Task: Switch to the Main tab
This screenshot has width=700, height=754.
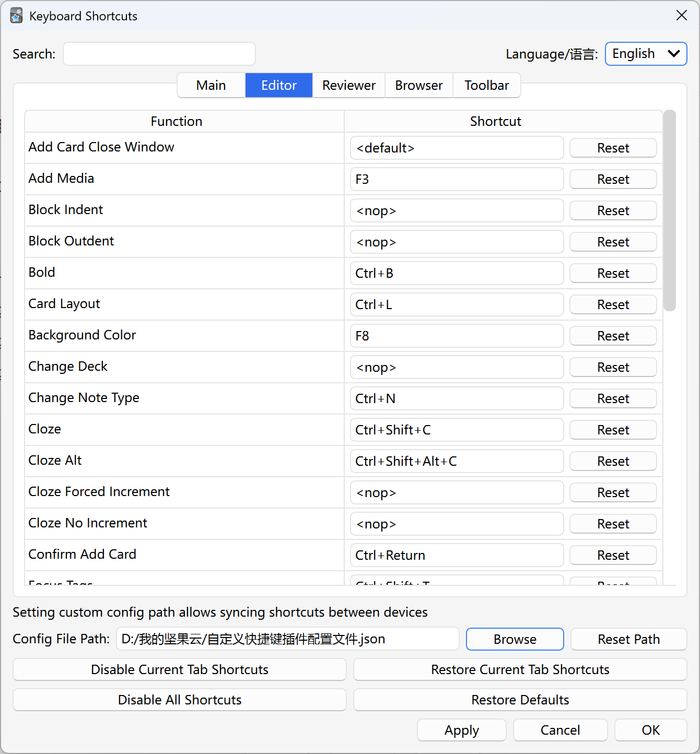Action: [x=211, y=85]
